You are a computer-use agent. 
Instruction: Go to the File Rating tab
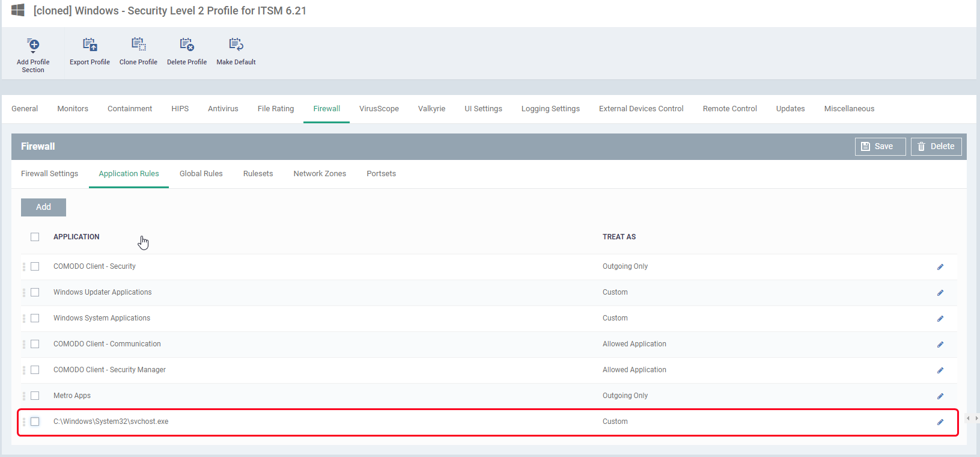point(276,109)
